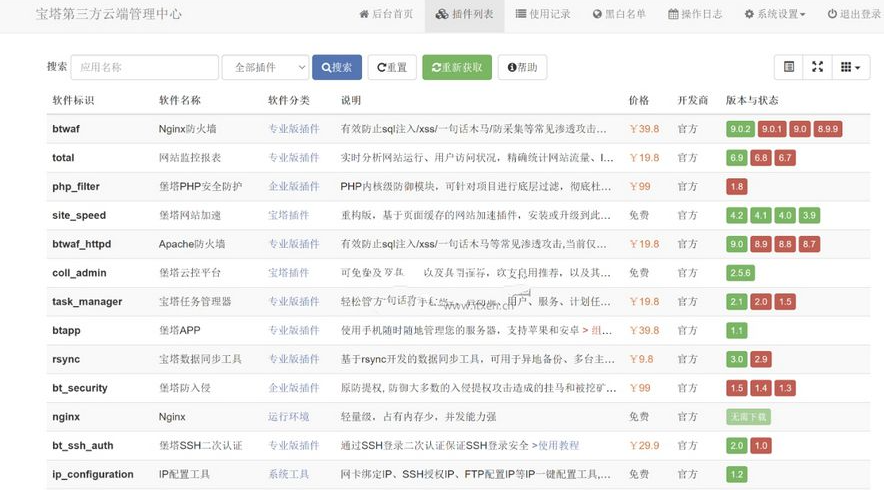Select version 2.1 of task_manager
Image resolution: width=884 pixels, height=490 pixels.
[x=737, y=301]
